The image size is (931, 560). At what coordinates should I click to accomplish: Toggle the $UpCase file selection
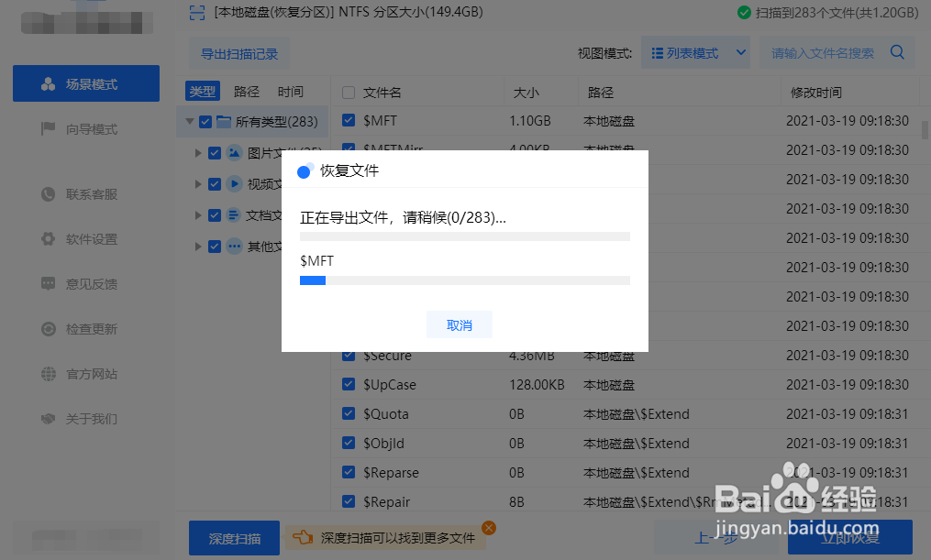[348, 384]
